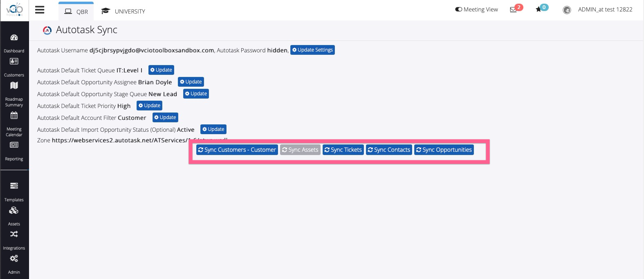Open the mail notifications envelope icon
644x279 pixels.
(513, 10)
